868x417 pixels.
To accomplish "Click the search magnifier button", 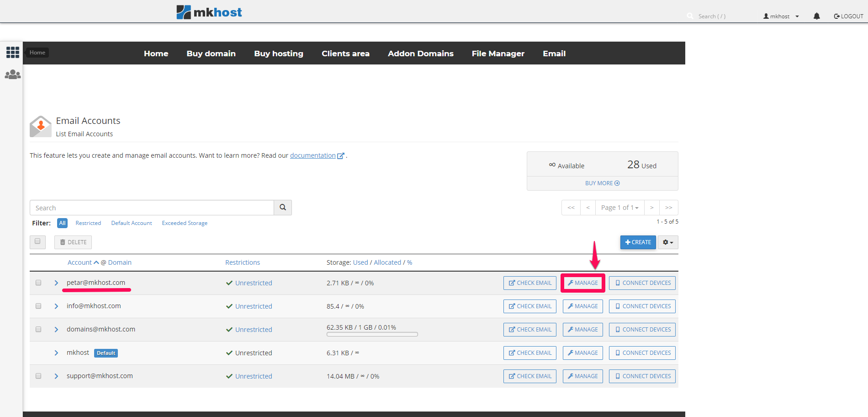I will (283, 208).
